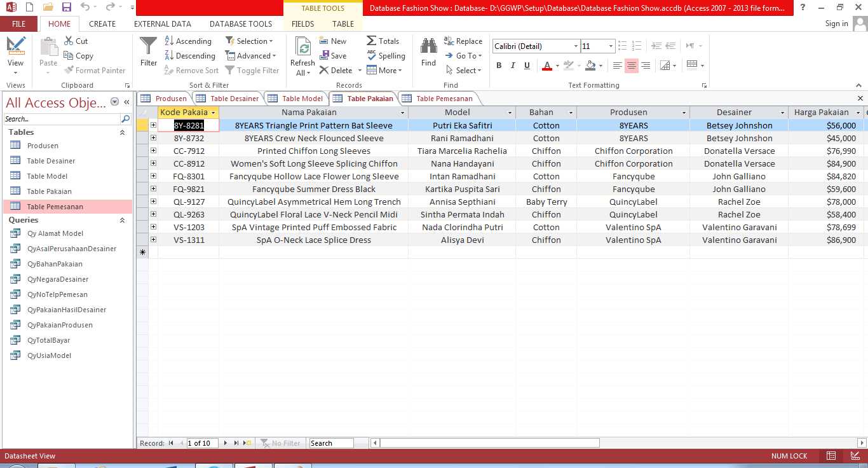Click Replace in Find group
The width and height of the screenshot is (868, 468).
coord(463,41)
